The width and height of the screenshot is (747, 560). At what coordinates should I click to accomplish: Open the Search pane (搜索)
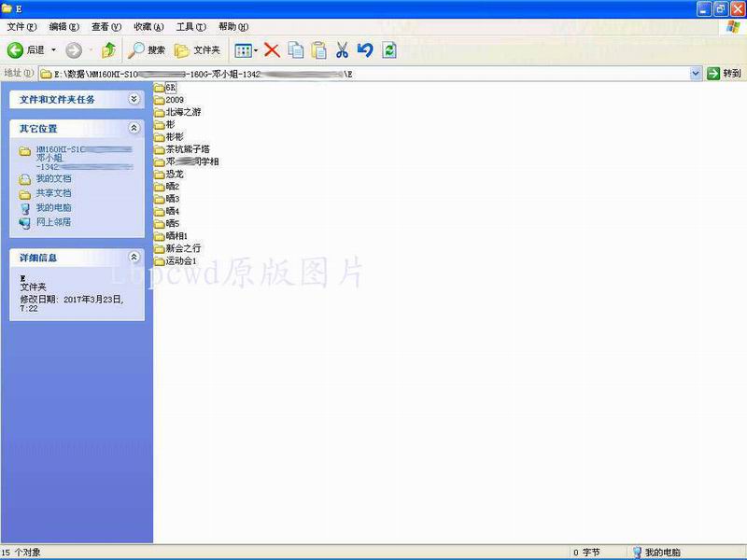(x=147, y=50)
